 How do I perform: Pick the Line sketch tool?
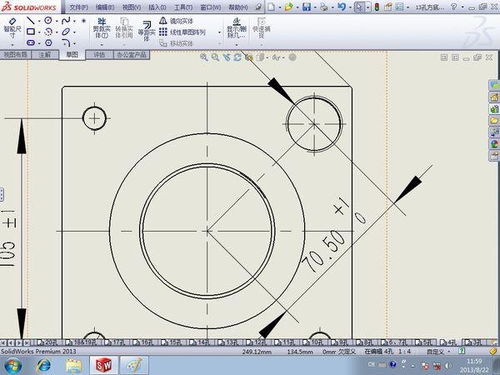(x=31, y=21)
